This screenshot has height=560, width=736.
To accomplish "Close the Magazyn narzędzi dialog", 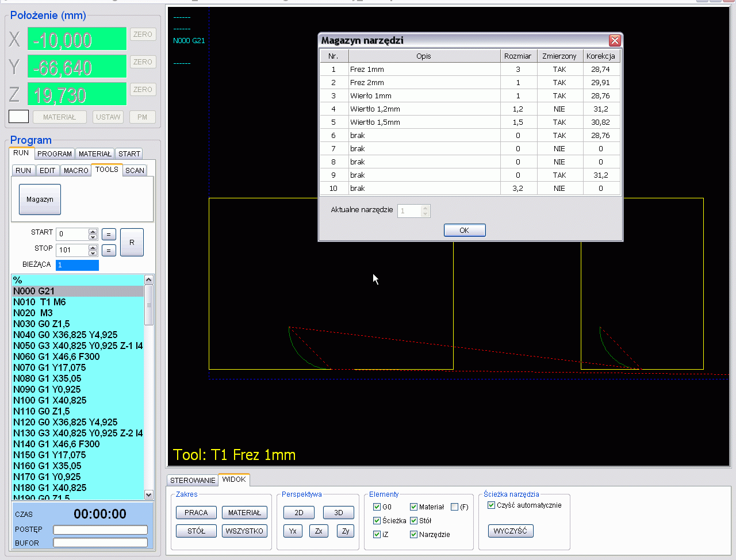I will 615,40.
